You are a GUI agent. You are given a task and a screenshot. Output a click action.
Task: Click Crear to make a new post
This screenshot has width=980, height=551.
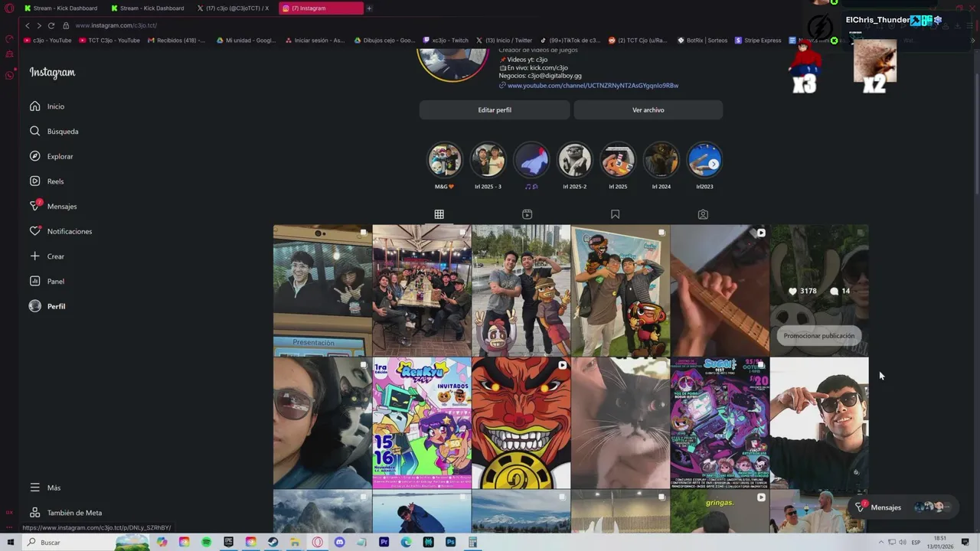tap(47, 256)
